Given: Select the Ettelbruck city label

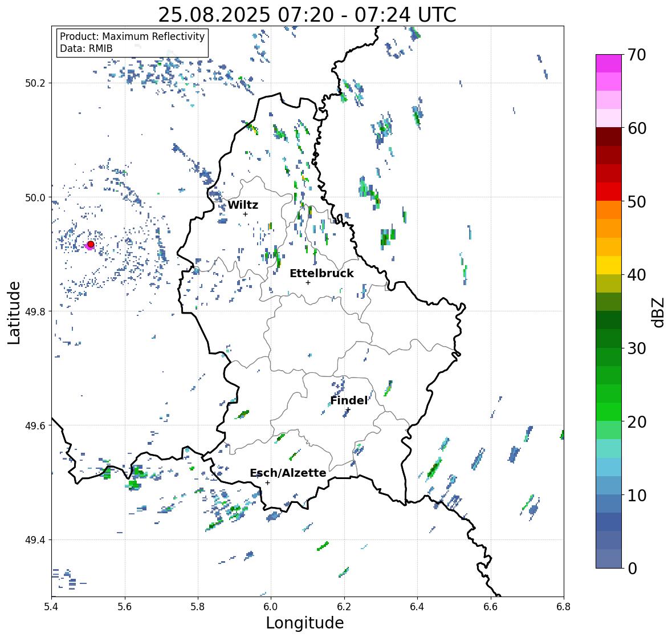Looking at the screenshot, I should click(x=321, y=274).
